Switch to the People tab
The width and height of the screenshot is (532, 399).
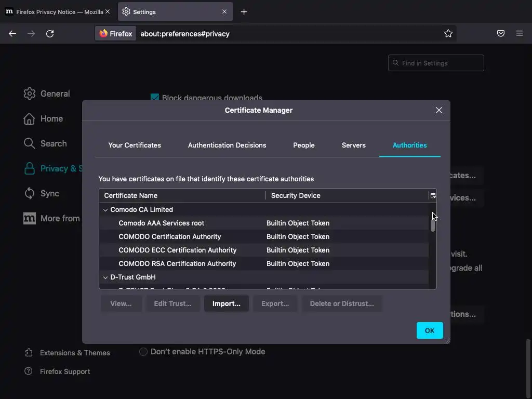[x=303, y=145]
